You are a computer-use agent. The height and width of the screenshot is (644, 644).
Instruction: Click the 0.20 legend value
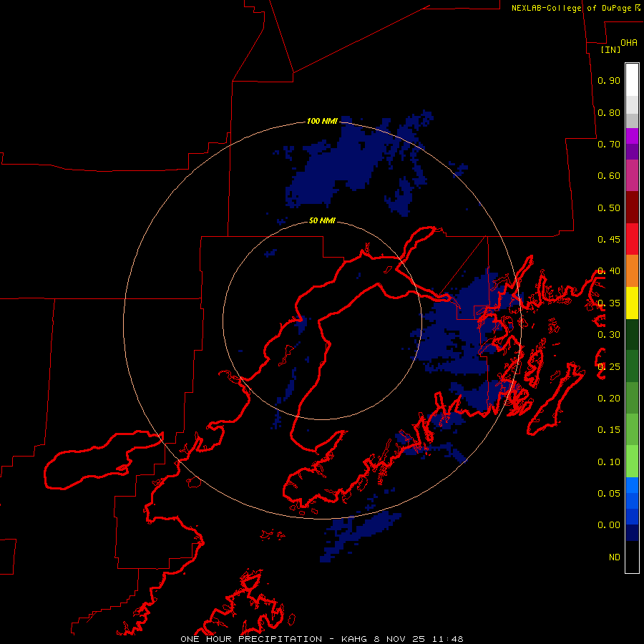click(x=609, y=399)
